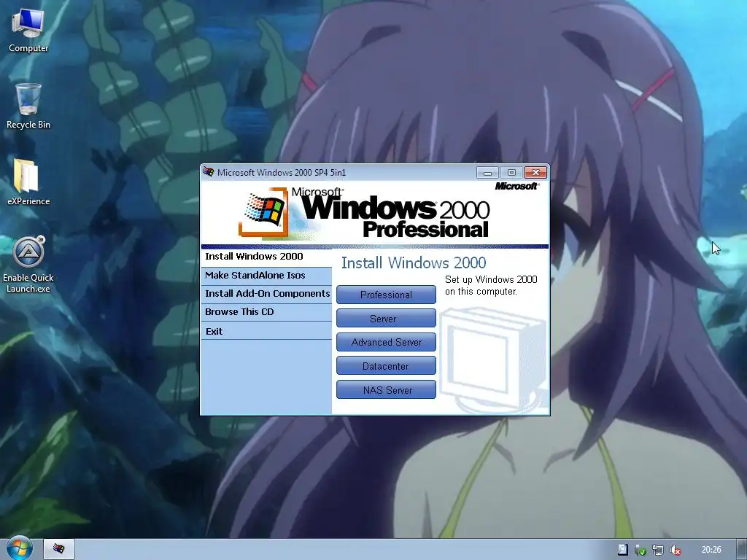Click the Show Desktop strip beside the clock
Image resolution: width=747 pixels, height=560 pixels.
[742, 549]
